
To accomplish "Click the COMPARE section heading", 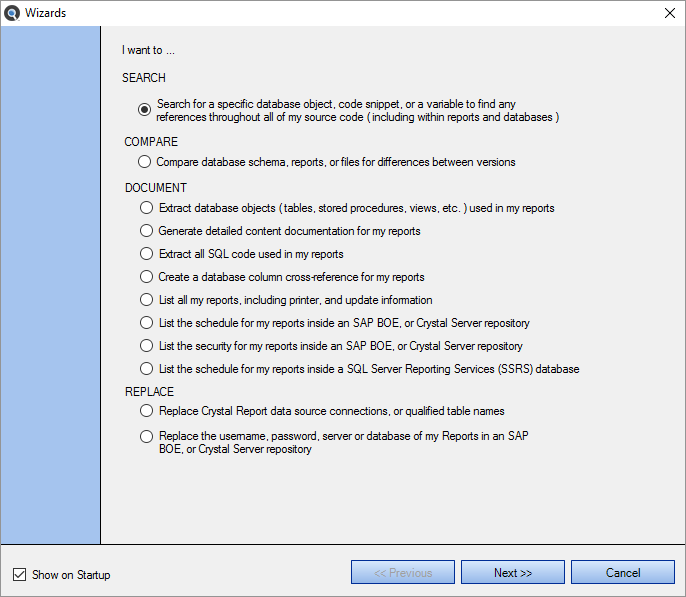I will point(151,142).
